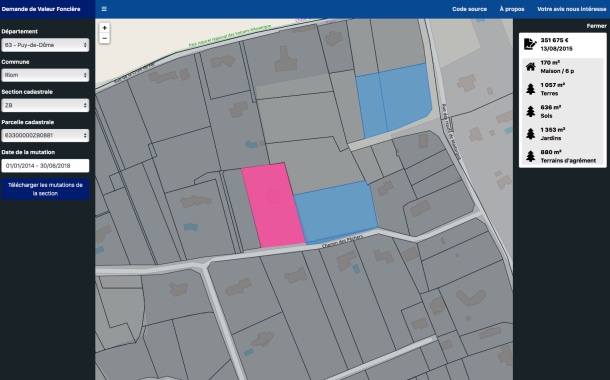
Task: Open the Commune dropdown showing Riom
Action: 45,75
